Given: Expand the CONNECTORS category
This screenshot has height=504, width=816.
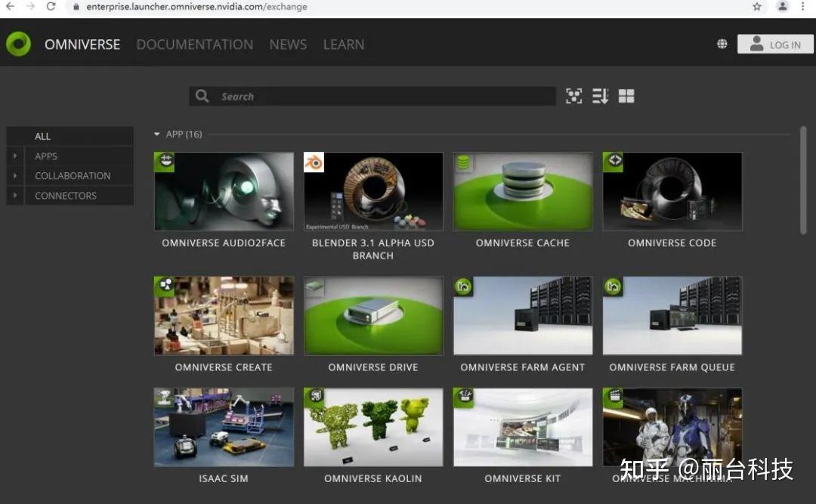Looking at the screenshot, I should [x=15, y=195].
